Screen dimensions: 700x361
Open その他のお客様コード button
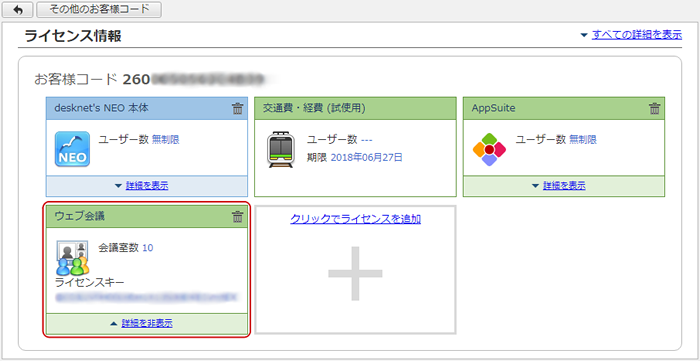(99, 9)
